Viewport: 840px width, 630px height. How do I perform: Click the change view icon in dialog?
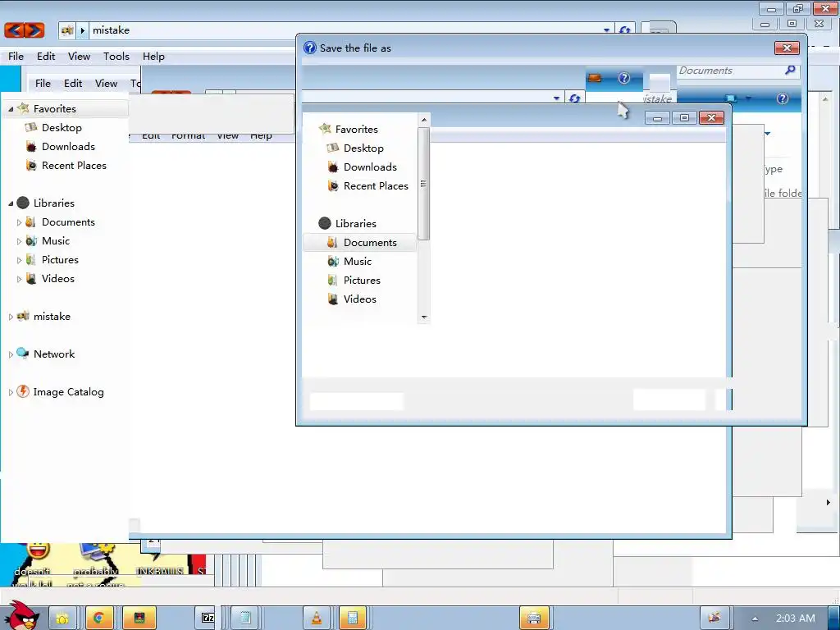click(x=731, y=98)
